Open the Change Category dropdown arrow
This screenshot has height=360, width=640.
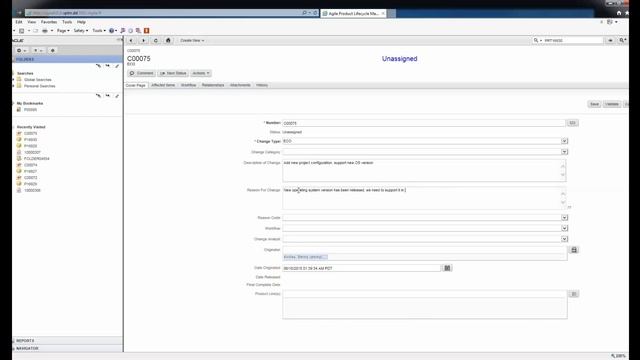coord(564,152)
